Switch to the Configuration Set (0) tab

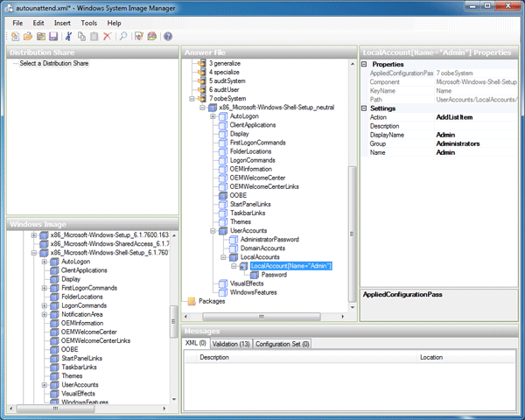[282, 344]
